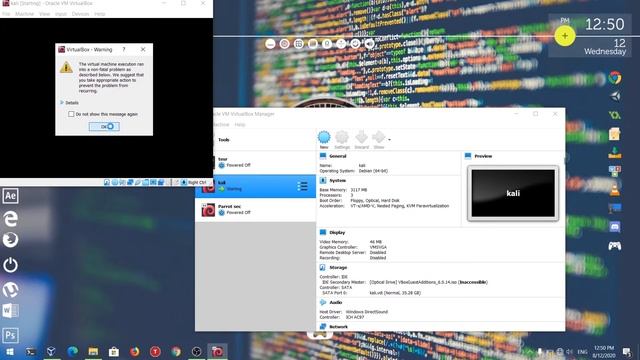Open terminal icon on taskbar
The height and width of the screenshot is (360, 640).
[x=31, y=351]
